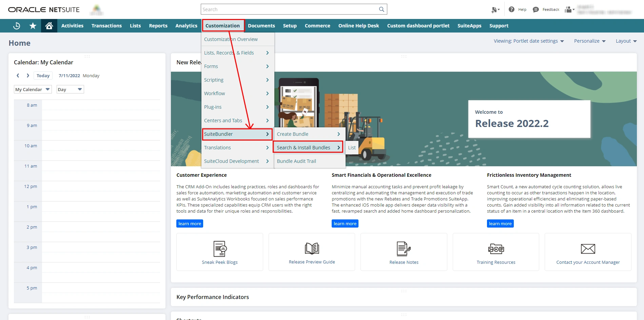Open the Bundle Audit Trail menu item

[x=296, y=161]
